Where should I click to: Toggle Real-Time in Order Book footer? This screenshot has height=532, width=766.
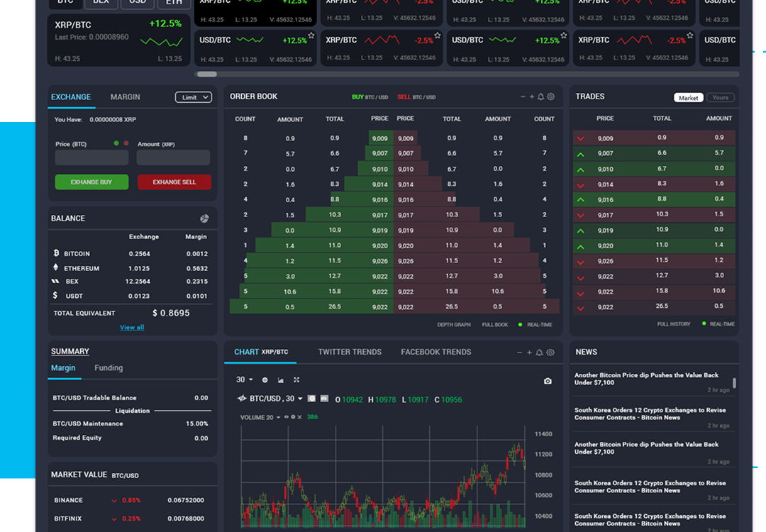(x=535, y=324)
